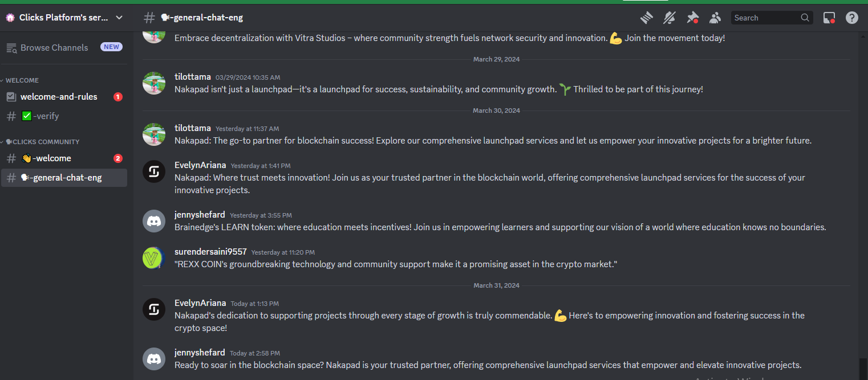Viewport: 868px width, 380px height.
Task: Click the Browse Channels icon
Action: tap(11, 48)
